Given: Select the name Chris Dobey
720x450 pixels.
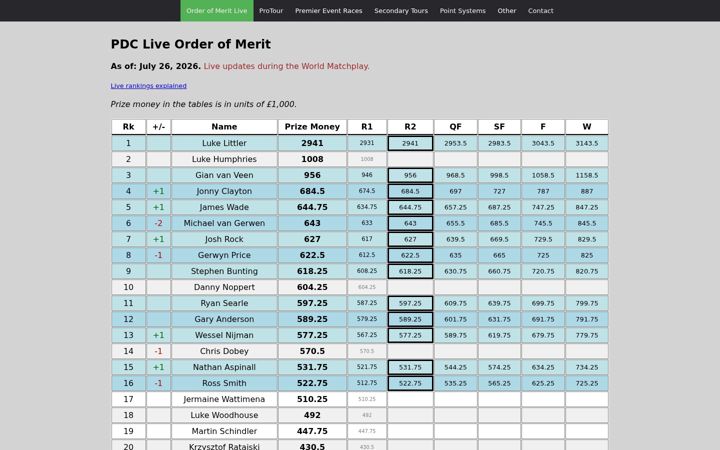Looking at the screenshot, I should pos(224,351).
